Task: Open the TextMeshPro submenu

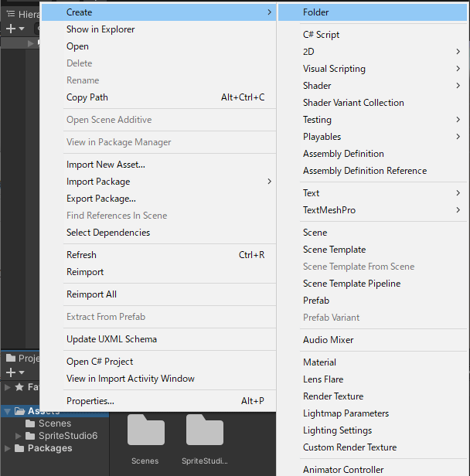Action: tap(373, 210)
